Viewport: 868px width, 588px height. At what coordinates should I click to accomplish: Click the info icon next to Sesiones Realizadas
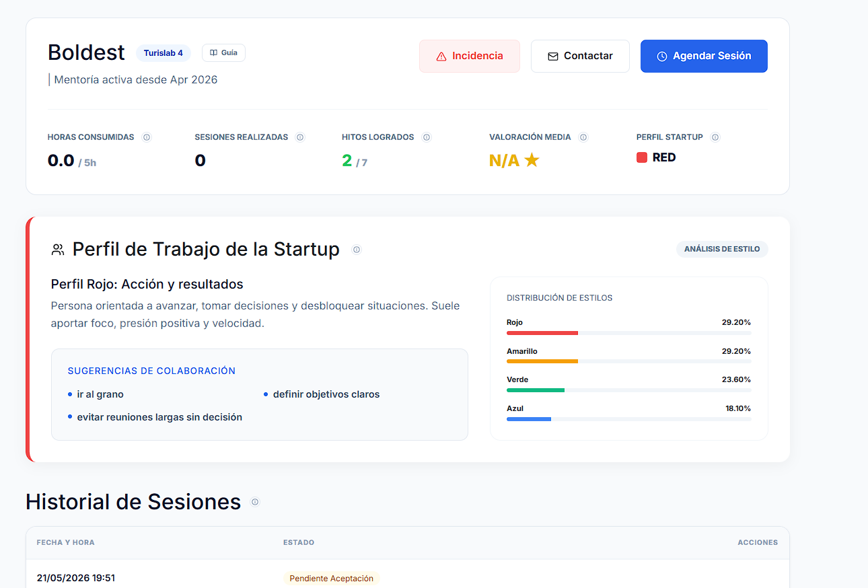click(x=300, y=137)
